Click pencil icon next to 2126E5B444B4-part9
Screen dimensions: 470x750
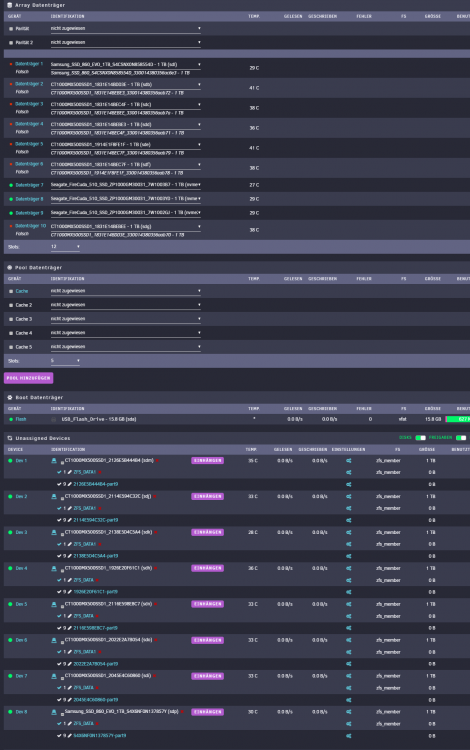point(70,484)
